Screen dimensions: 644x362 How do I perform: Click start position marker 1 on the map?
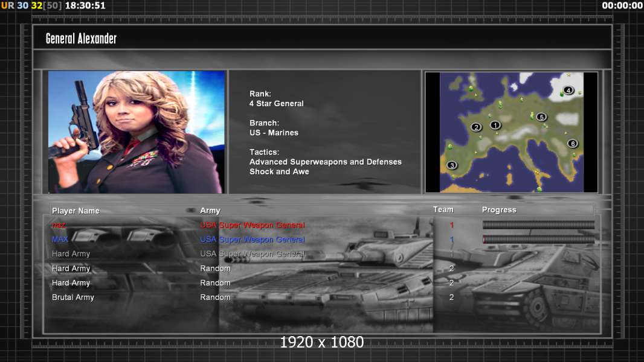coord(495,125)
